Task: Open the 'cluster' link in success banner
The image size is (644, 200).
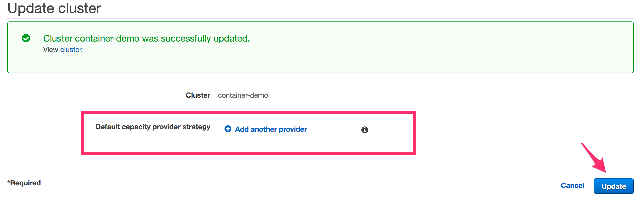Action: pyautogui.click(x=71, y=50)
